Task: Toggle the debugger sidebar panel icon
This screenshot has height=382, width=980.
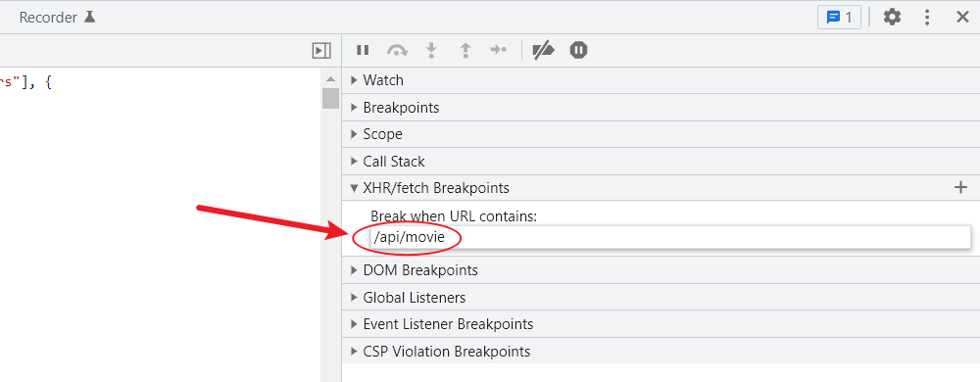Action: tap(321, 51)
